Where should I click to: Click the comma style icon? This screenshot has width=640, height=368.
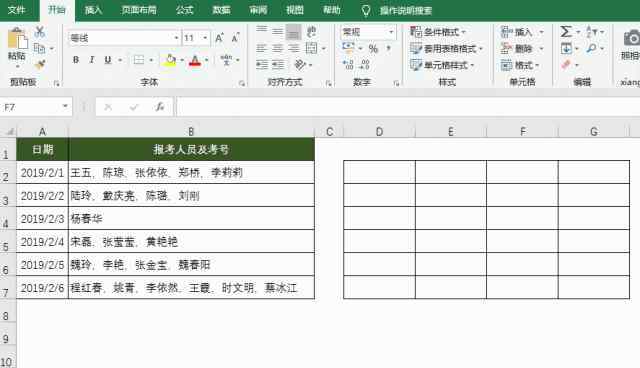(x=389, y=48)
